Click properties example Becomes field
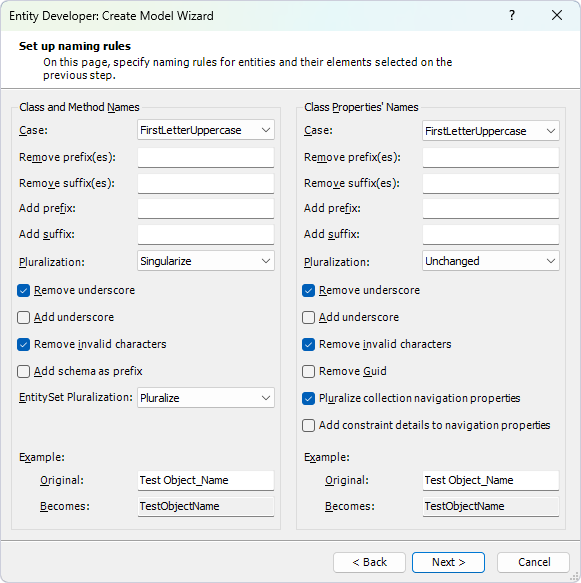This screenshot has width=581, height=583. coord(491,506)
